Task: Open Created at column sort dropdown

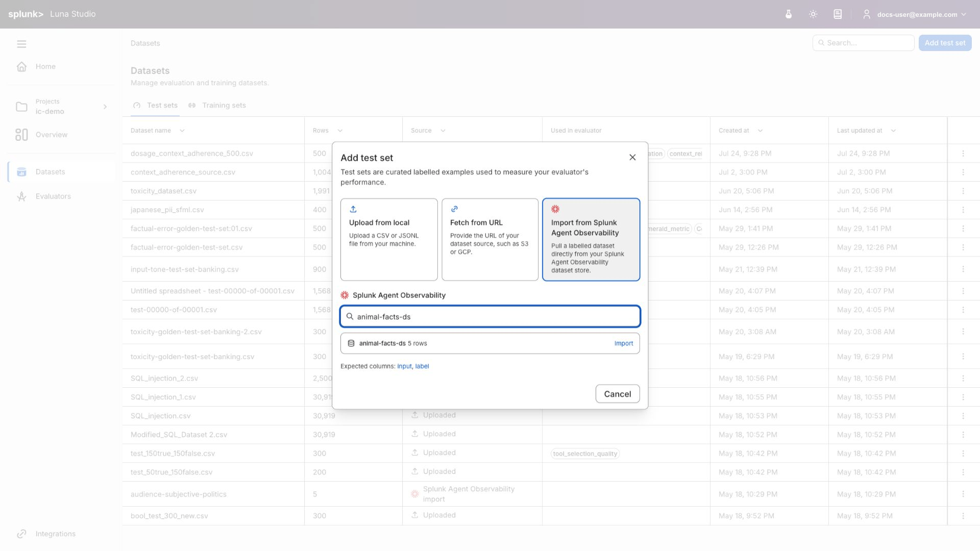Action: tap(760, 131)
